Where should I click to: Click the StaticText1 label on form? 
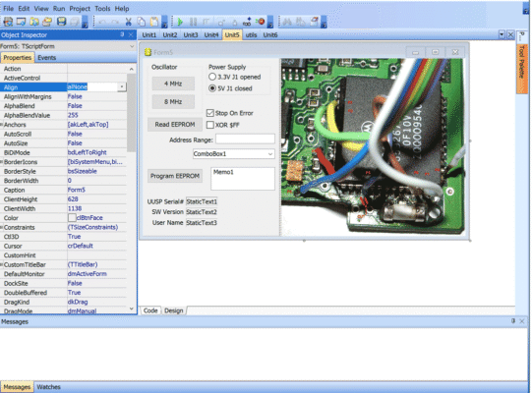(x=202, y=201)
